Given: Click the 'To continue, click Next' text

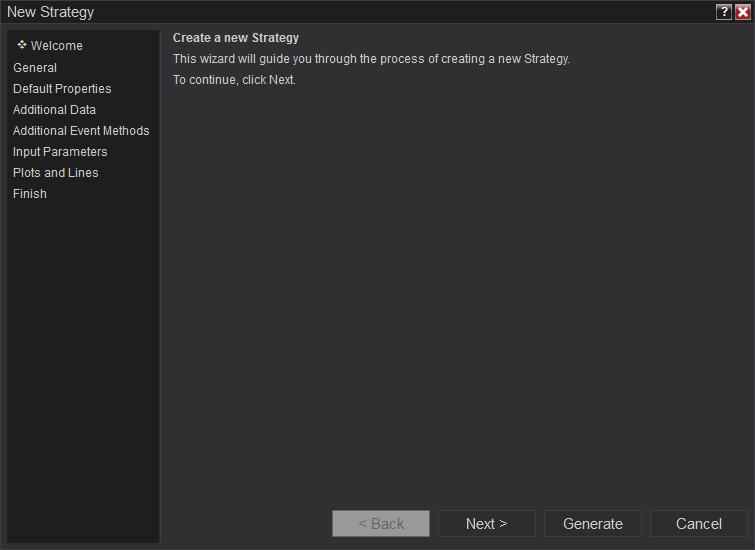Looking at the screenshot, I should click(x=235, y=80).
